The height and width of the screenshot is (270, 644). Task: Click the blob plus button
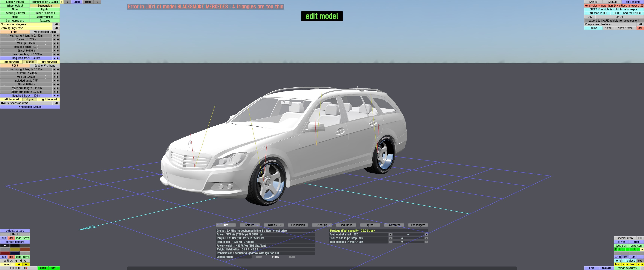pos(627,264)
